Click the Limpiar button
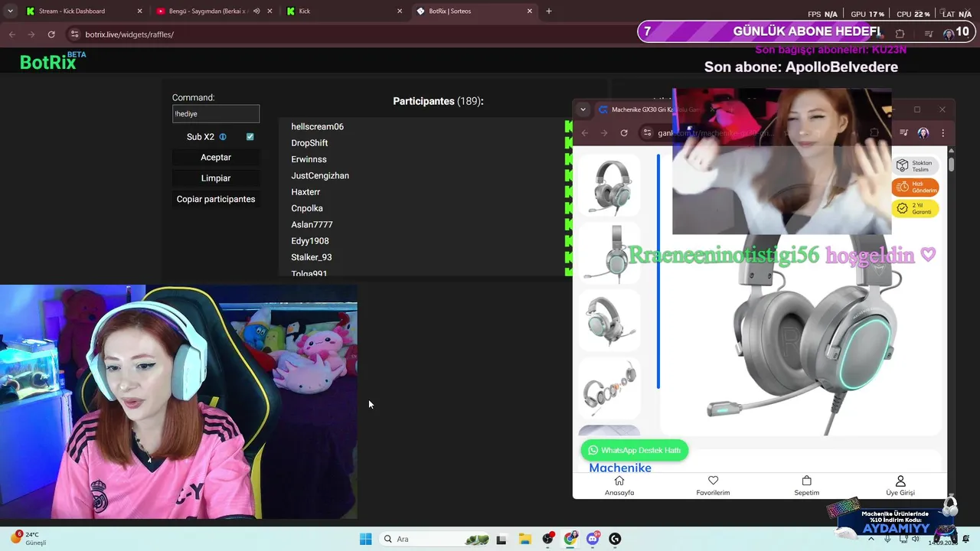This screenshot has width=980, height=551. [216, 178]
